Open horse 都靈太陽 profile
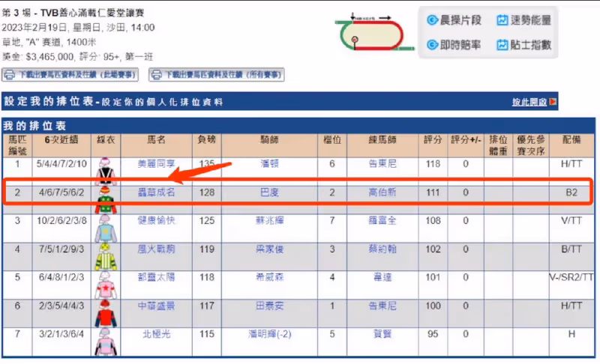This screenshot has width=600, height=364. [x=156, y=277]
